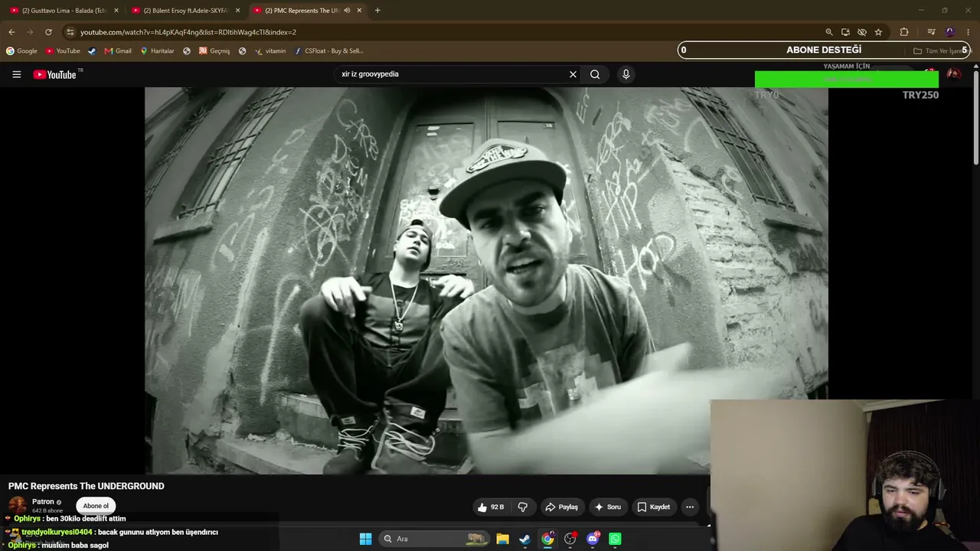View site information icon in address bar
This screenshot has width=980, height=551.
coord(70,32)
